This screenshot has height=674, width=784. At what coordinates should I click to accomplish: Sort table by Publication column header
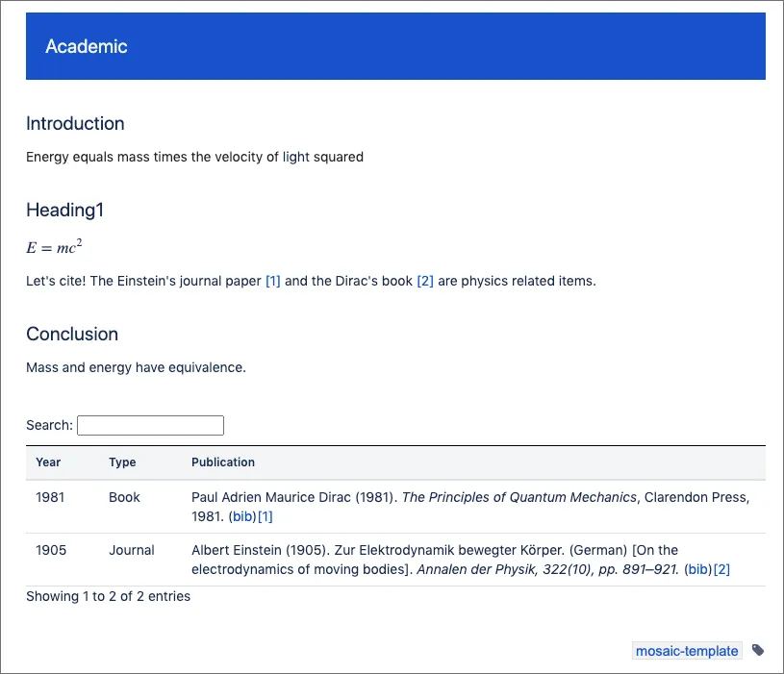point(223,462)
